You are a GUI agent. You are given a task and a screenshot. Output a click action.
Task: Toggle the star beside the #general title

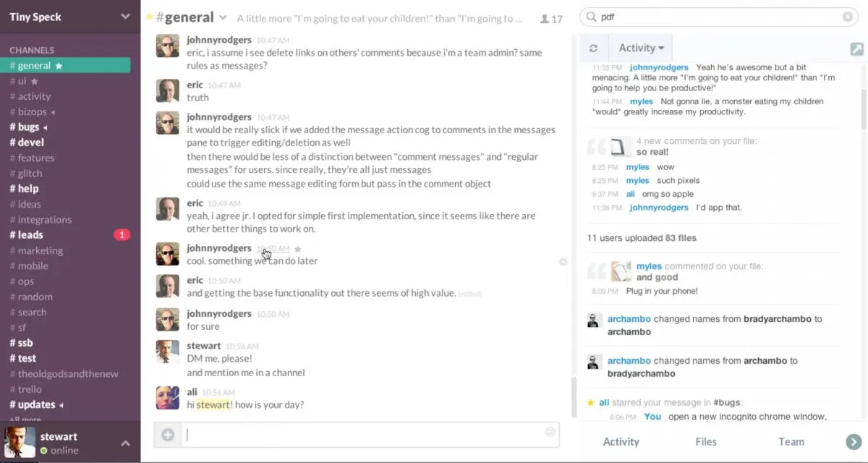pyautogui.click(x=149, y=17)
